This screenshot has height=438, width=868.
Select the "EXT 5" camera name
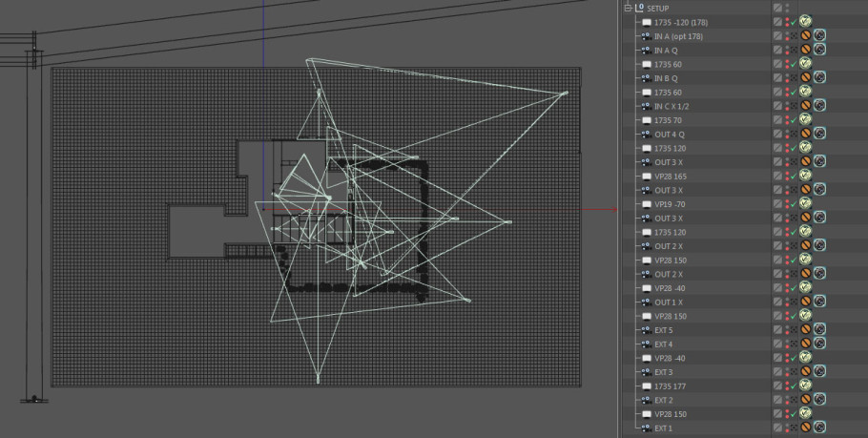tap(664, 330)
